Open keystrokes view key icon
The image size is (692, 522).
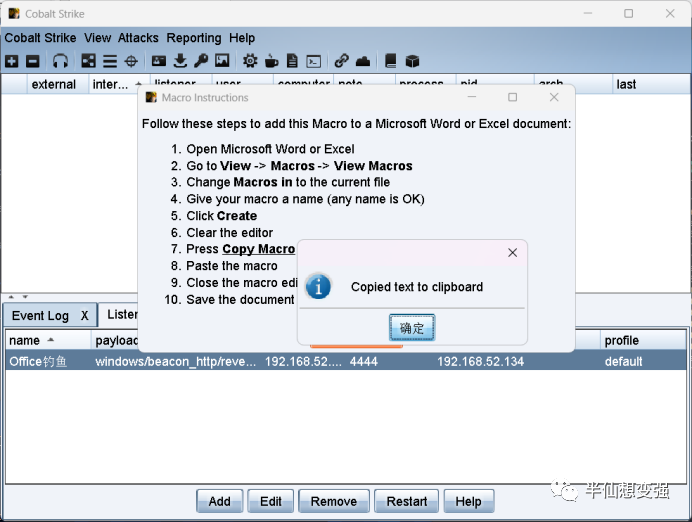pyautogui.click(x=201, y=61)
